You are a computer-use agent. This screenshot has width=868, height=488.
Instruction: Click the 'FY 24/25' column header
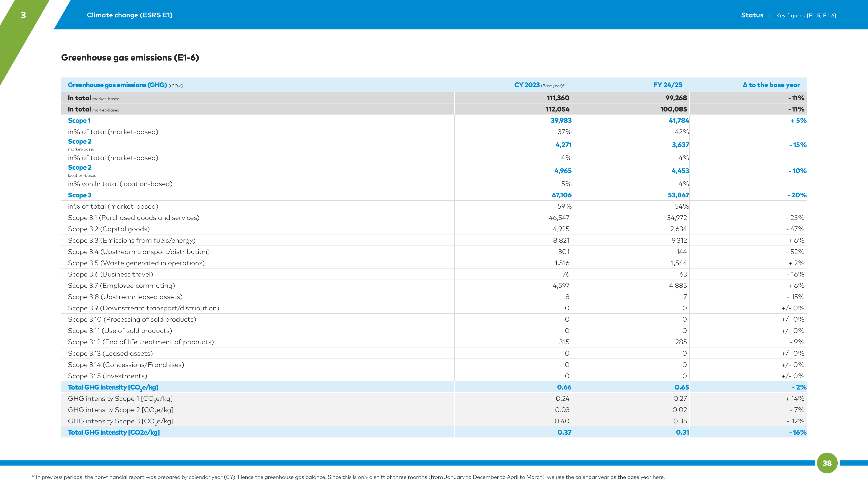point(667,85)
